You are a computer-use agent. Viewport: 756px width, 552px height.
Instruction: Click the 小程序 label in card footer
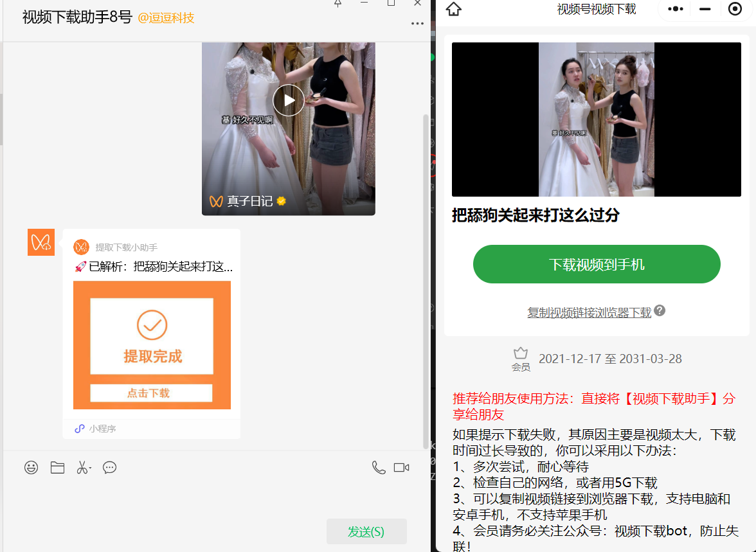103,429
